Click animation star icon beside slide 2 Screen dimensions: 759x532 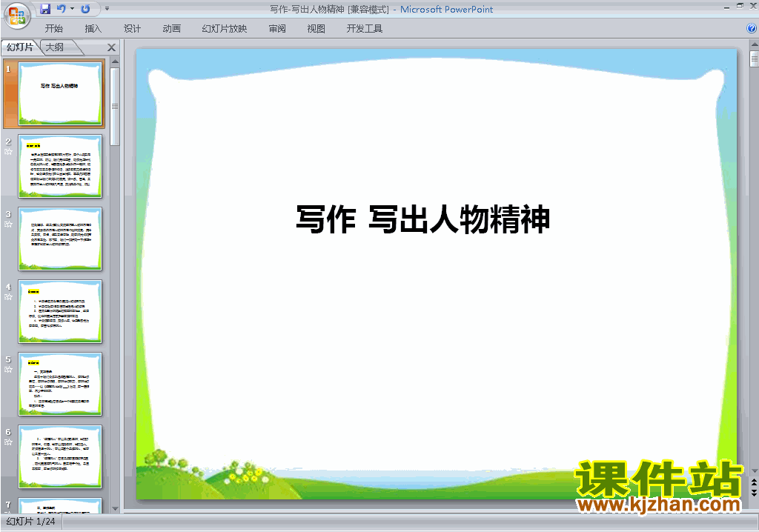(x=8, y=151)
